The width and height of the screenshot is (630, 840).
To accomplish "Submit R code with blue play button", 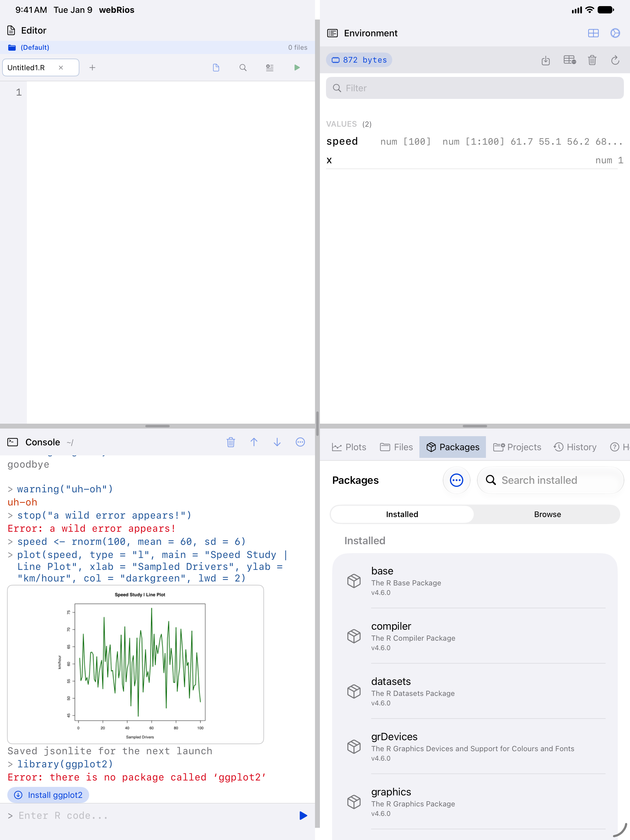I will (303, 815).
